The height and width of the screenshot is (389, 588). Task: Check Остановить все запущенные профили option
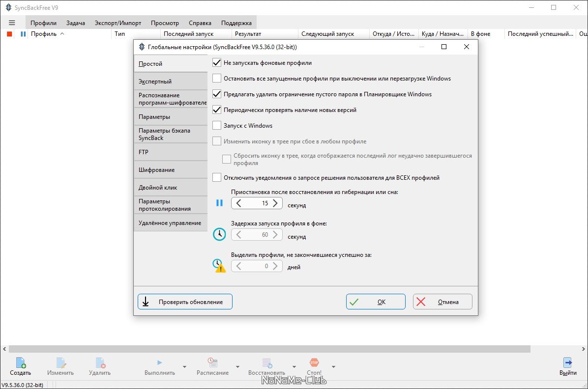[x=217, y=78]
